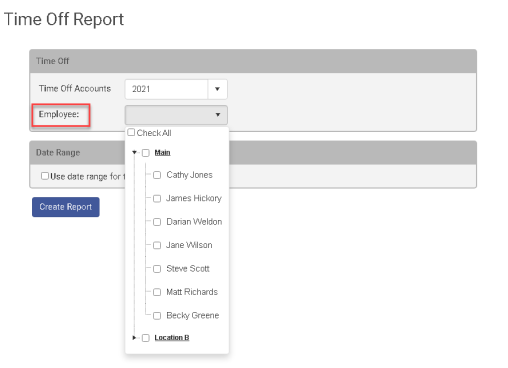Select the Main group checkbox

146,153
